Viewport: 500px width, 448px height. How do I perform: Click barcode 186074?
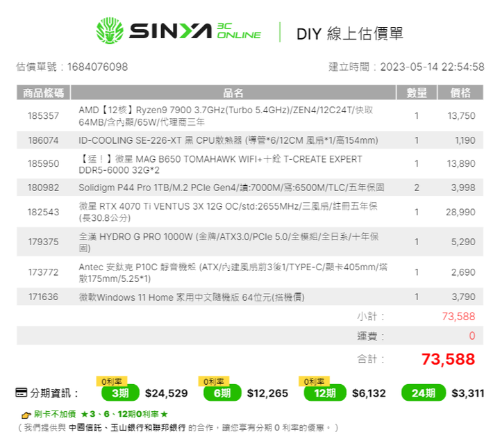pos(43,140)
